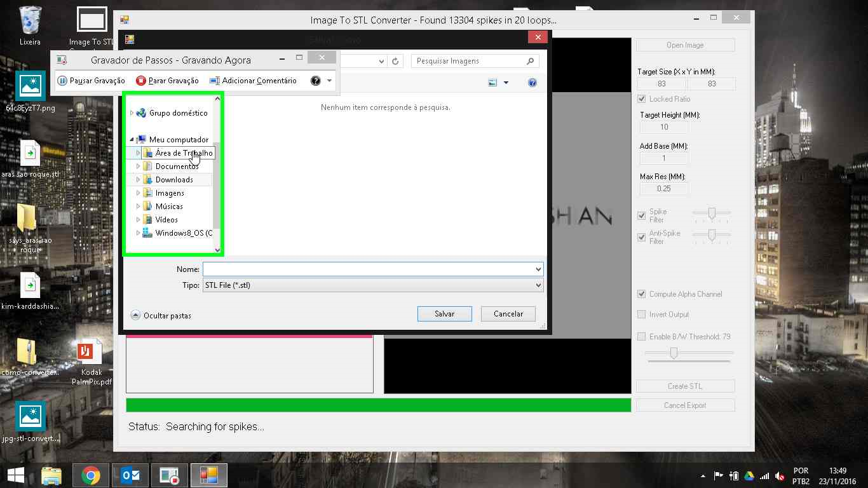Image resolution: width=868 pixels, height=488 pixels.
Task: Click the Anti-Spike Filter slider
Action: click(x=712, y=236)
